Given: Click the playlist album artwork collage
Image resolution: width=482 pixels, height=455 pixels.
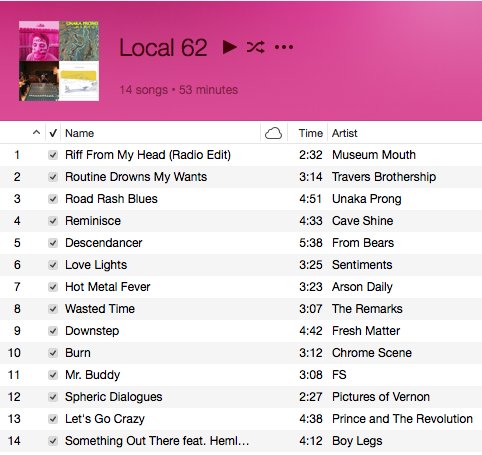Looking at the screenshot, I should click(59, 61).
